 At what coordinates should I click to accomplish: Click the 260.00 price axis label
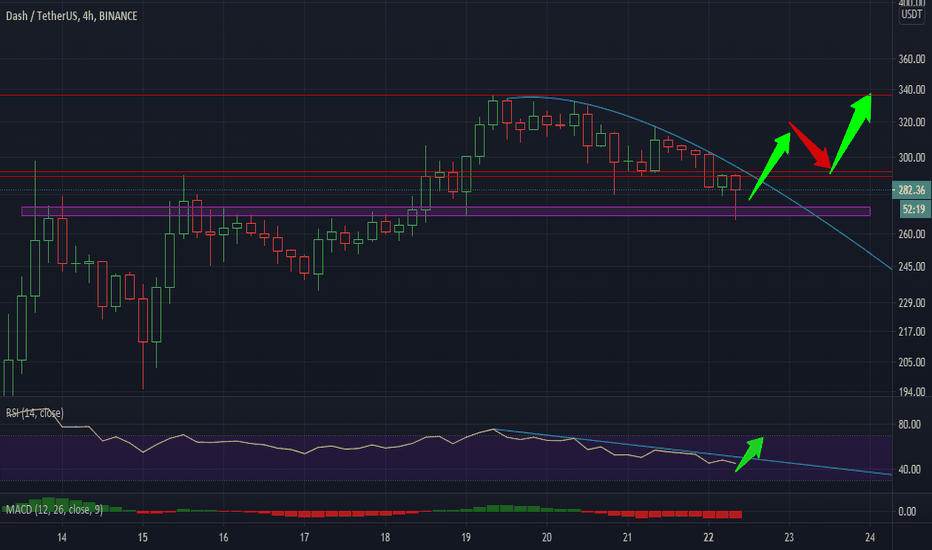(912, 234)
